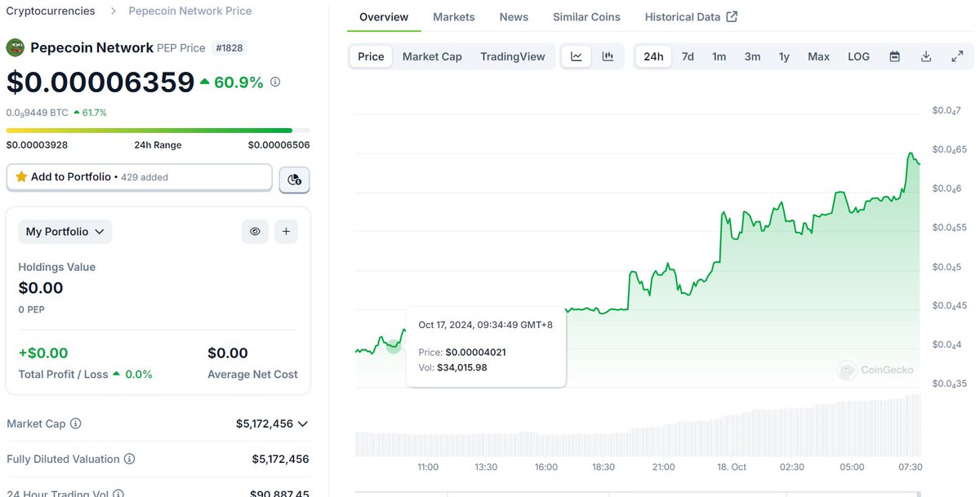
Task: Click the Pepecoin Network Price breadcrumb text
Action: pos(190,11)
